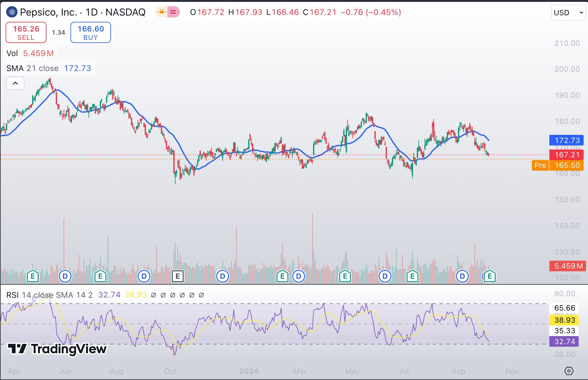The image size is (588, 380).
Task: Open the dividend marker from September 2023
Action: click(144, 276)
